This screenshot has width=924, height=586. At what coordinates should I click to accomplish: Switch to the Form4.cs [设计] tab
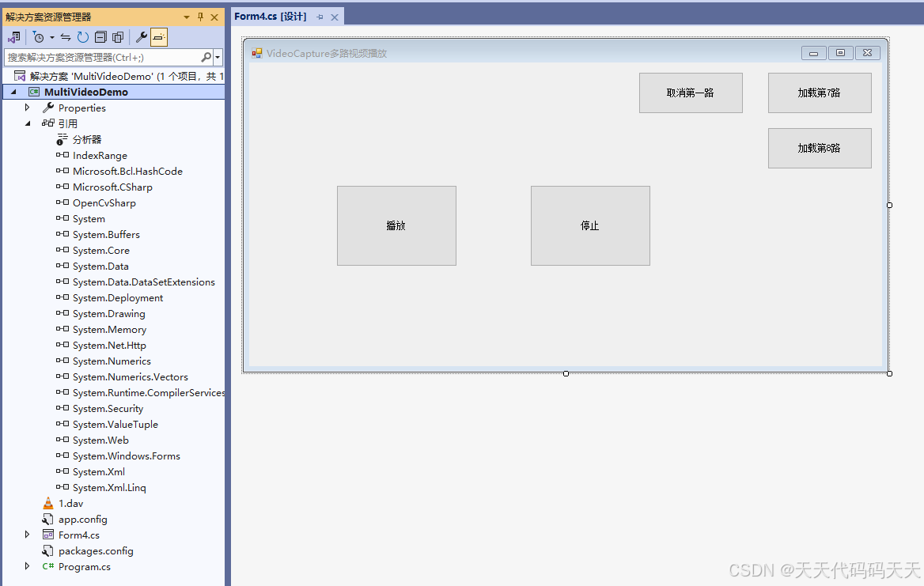271,17
